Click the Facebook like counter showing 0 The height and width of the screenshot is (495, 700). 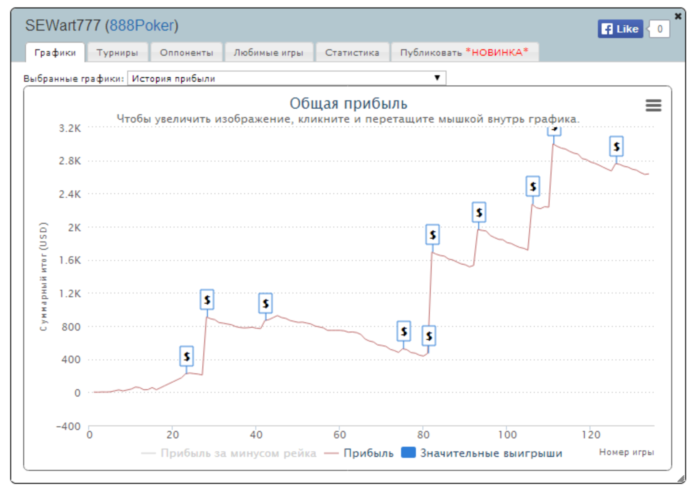point(659,29)
